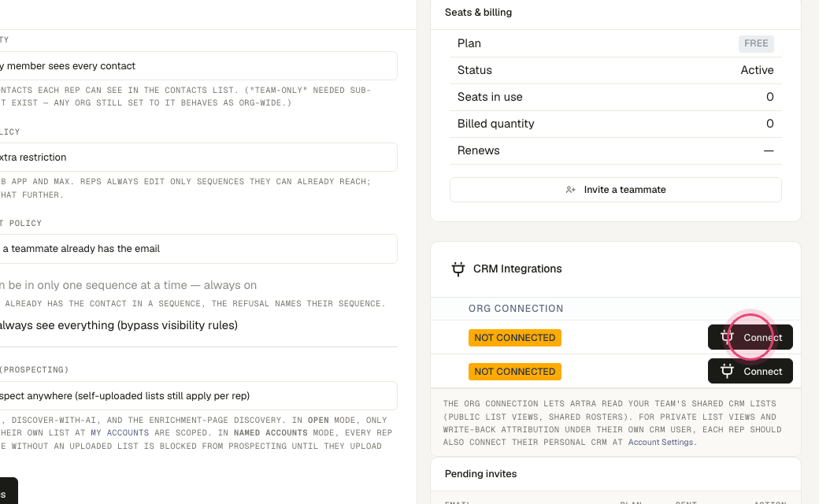Open the dropdown showing 'member sees every contact'

tap(198, 66)
